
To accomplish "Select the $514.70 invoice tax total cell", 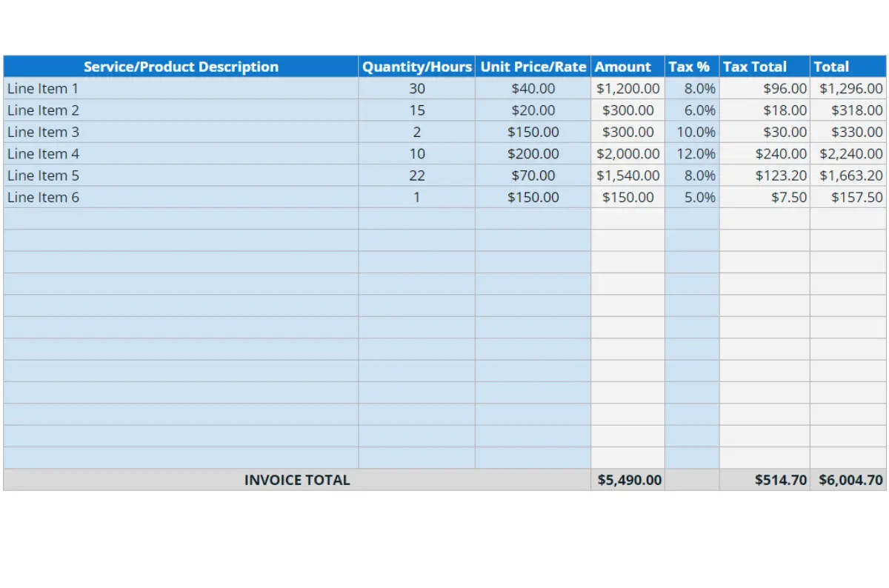I will point(765,480).
